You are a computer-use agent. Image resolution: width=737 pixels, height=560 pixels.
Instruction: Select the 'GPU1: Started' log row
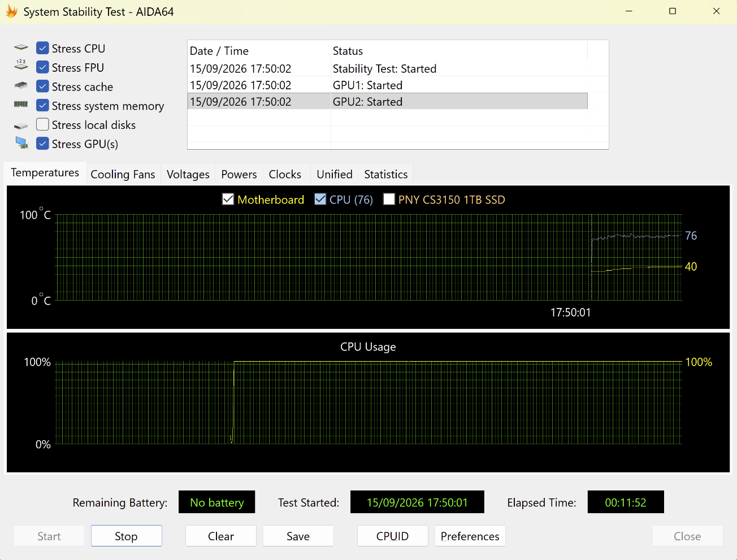tap(388, 85)
